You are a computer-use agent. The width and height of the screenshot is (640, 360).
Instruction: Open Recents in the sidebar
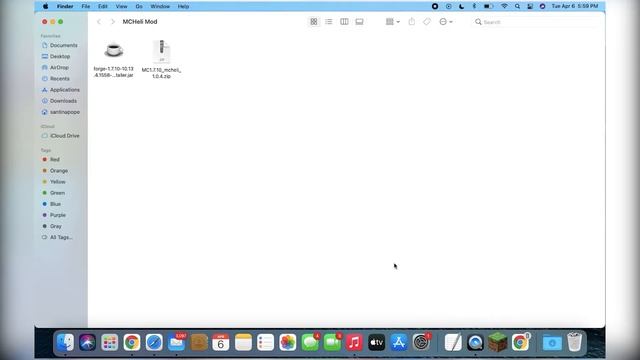coord(56,78)
